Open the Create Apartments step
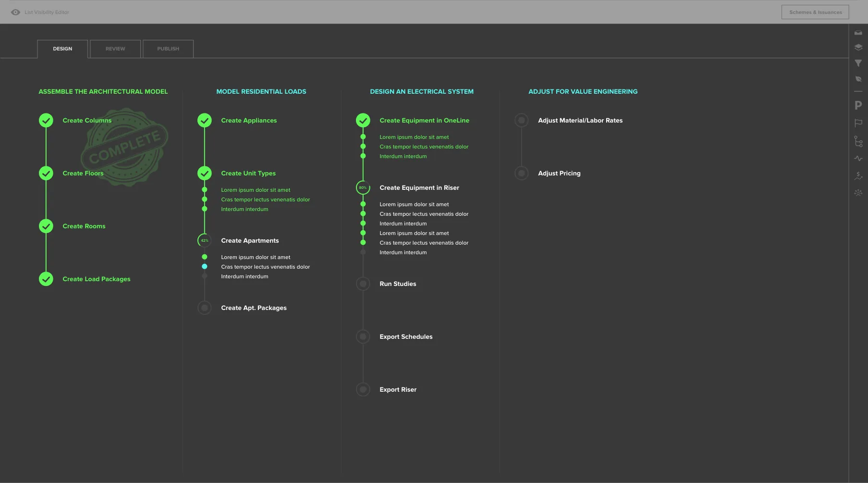Image resolution: width=868 pixels, height=483 pixels. tap(250, 240)
